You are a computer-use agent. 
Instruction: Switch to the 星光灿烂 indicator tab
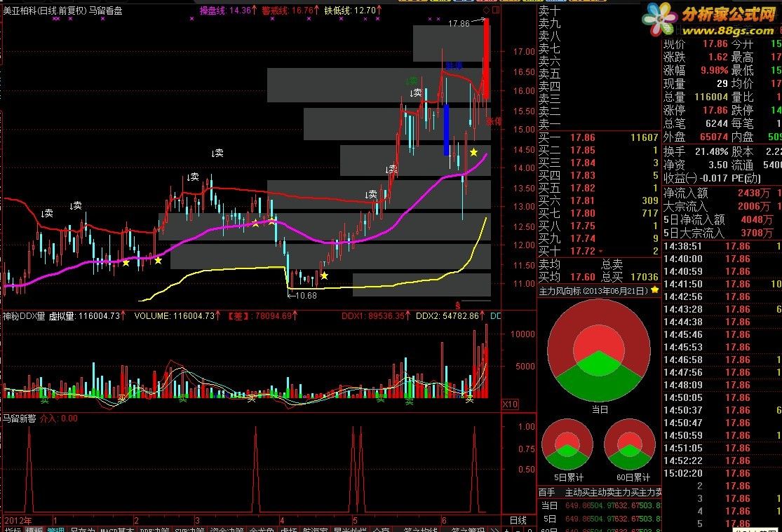(349, 529)
